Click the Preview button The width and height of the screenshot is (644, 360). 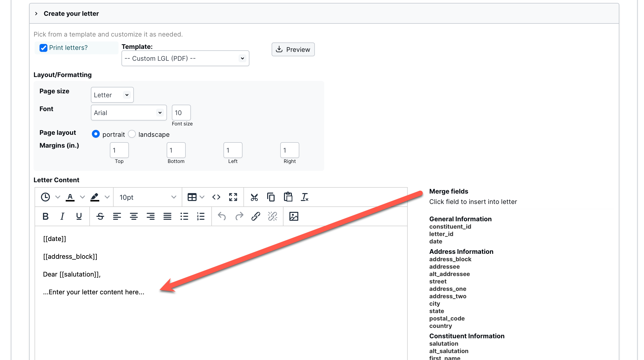293,49
